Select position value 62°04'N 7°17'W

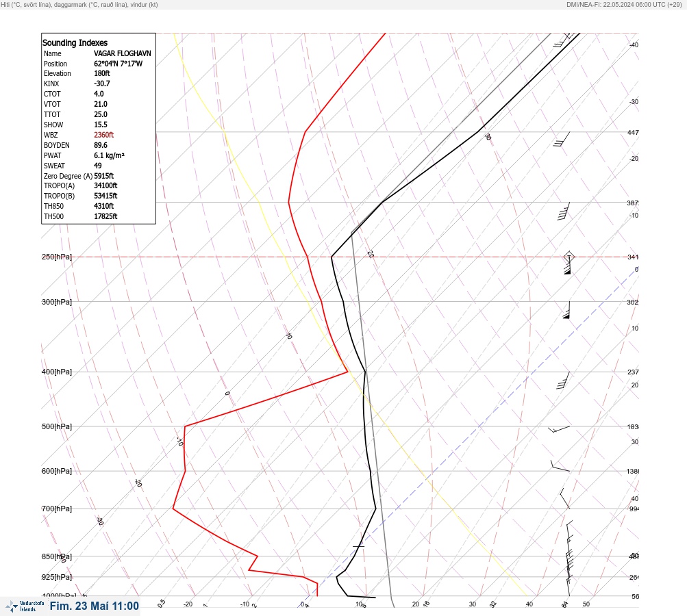(118, 64)
